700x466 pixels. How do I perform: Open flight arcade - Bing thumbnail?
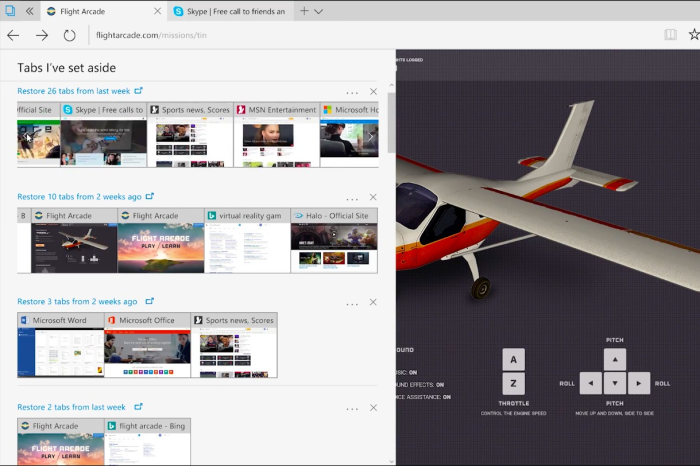[x=147, y=442]
